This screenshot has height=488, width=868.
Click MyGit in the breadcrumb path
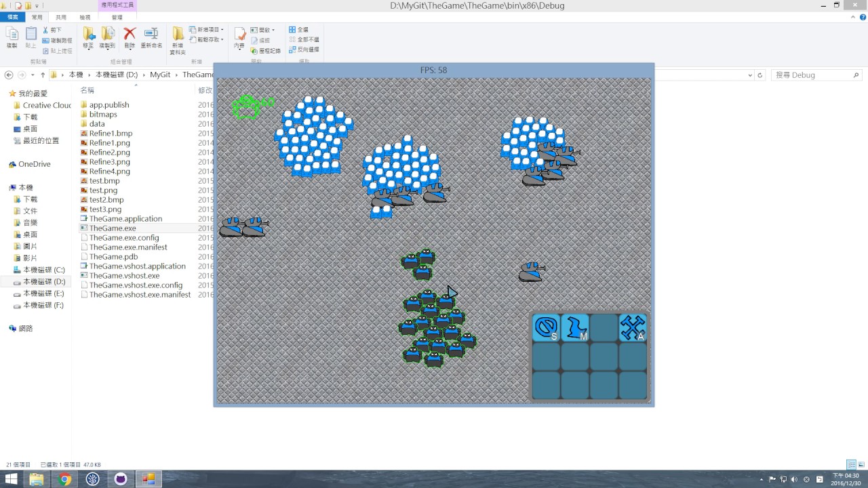click(x=160, y=75)
